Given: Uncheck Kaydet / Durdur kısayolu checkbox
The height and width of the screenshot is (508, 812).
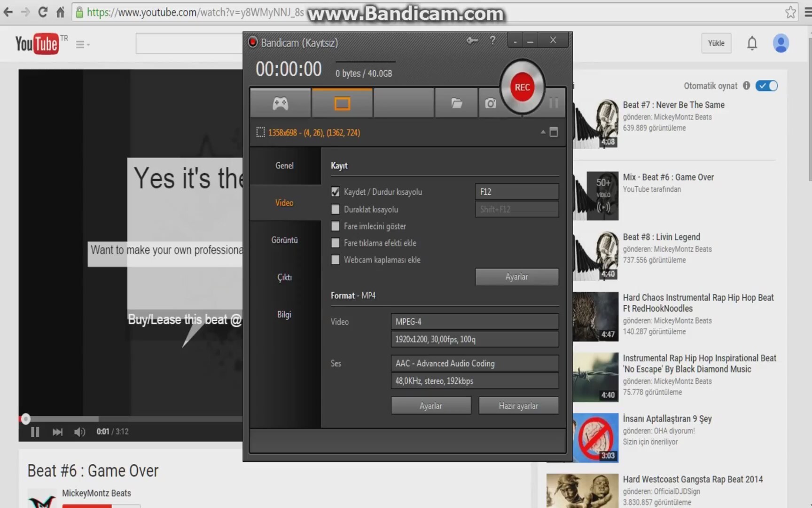Looking at the screenshot, I should pyautogui.click(x=335, y=192).
